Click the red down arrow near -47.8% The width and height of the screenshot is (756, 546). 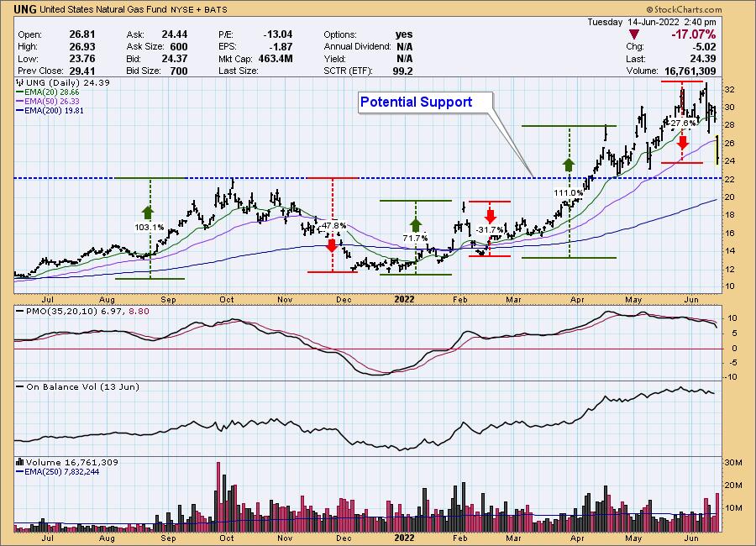333,244
